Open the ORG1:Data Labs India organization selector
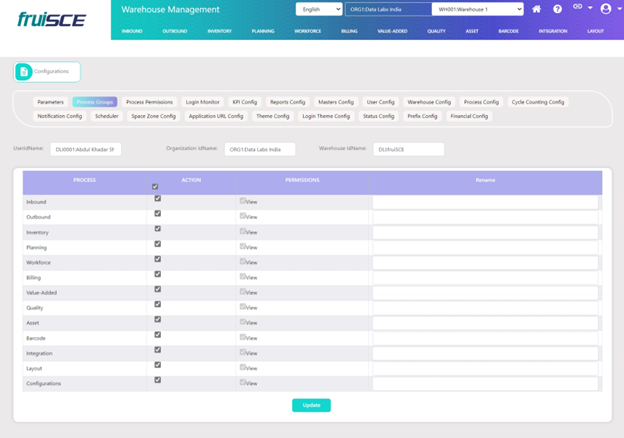Viewport: 624px width, 438px height. (387, 9)
